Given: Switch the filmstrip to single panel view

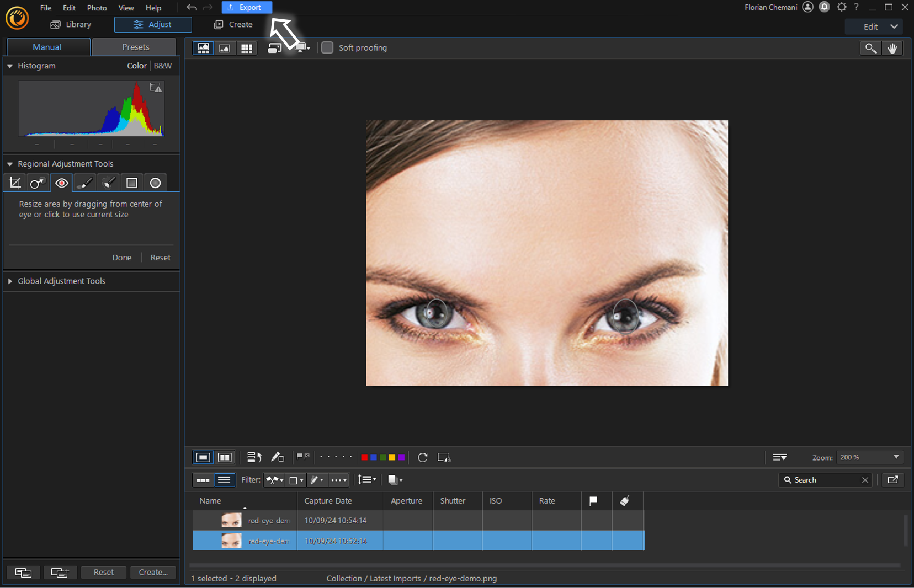Looking at the screenshot, I should coord(203,457).
